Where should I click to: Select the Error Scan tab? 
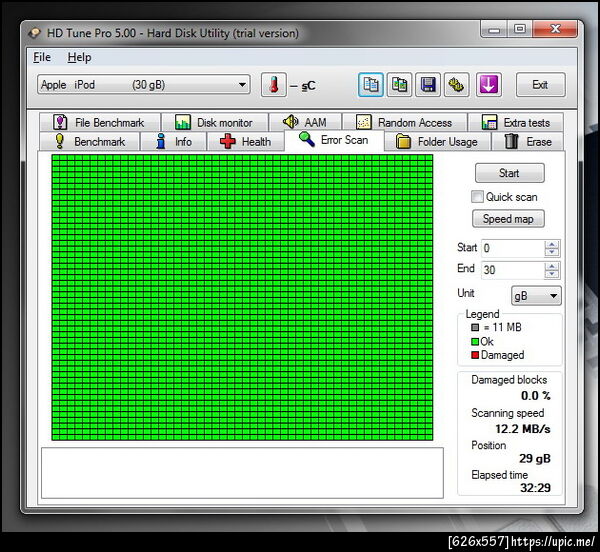(x=334, y=140)
